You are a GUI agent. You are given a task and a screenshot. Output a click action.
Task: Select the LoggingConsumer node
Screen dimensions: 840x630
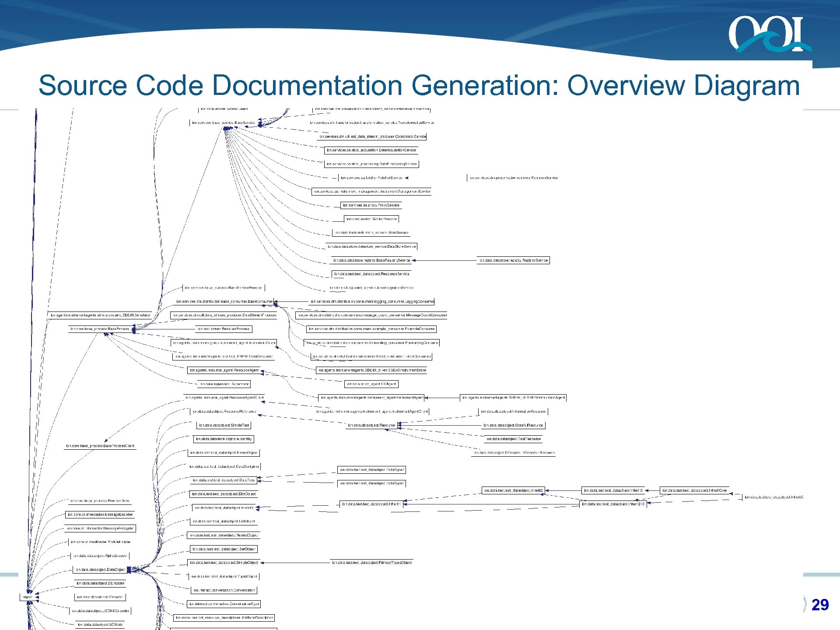(372, 301)
